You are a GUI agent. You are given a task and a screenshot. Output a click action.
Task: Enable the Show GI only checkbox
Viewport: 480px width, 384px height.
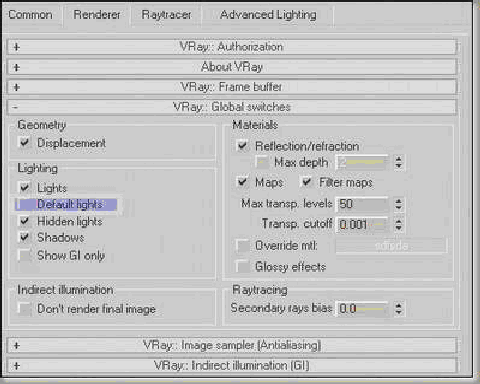pyautogui.click(x=25, y=255)
